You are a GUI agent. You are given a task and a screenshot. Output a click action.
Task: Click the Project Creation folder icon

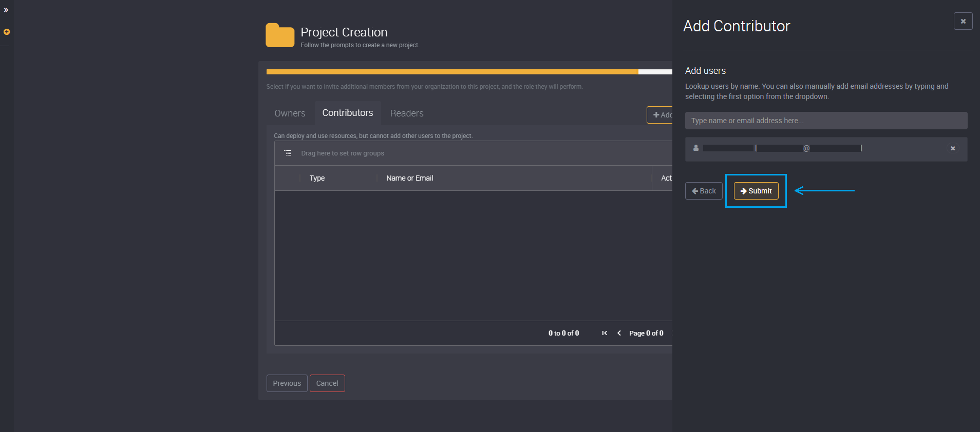[280, 35]
